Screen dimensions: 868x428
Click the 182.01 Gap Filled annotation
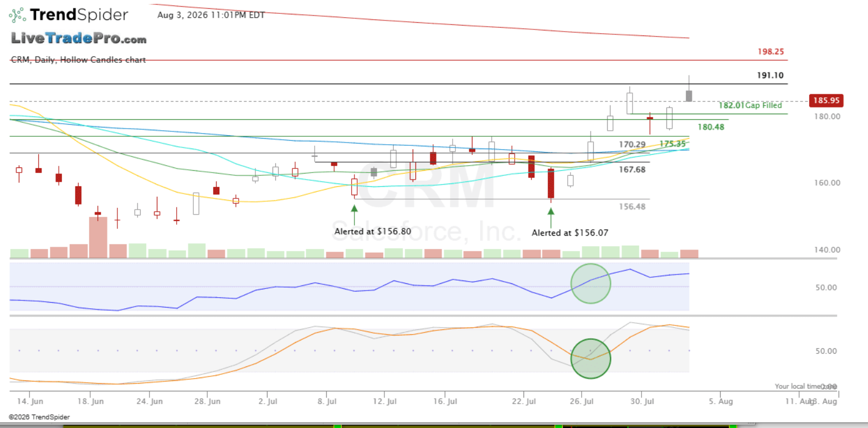pos(750,105)
